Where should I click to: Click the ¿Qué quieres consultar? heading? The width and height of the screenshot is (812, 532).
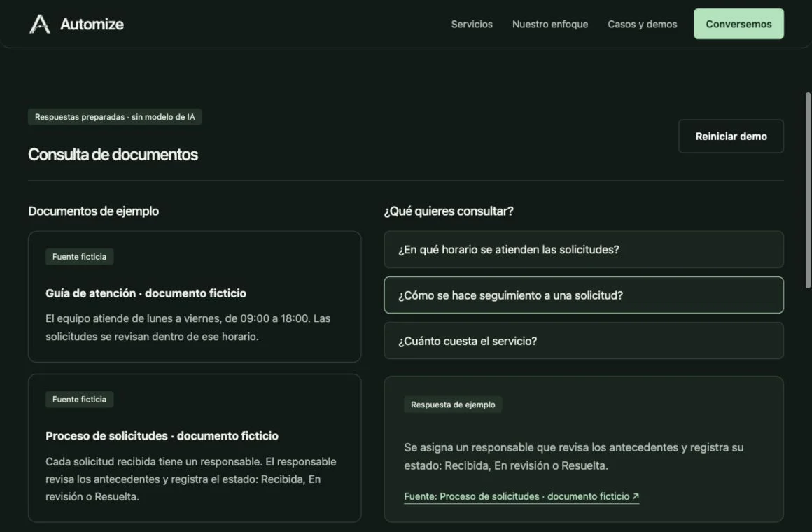[x=449, y=211]
